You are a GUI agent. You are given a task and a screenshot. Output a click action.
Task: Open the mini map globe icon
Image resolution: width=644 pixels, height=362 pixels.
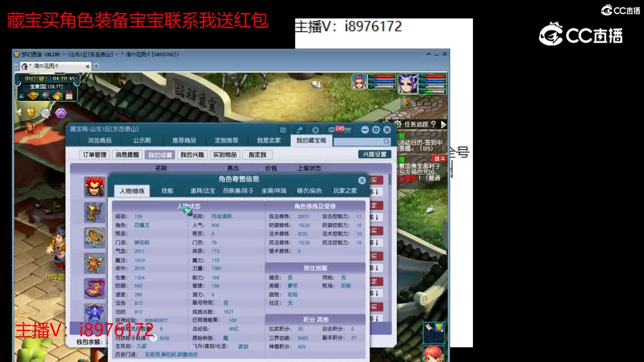click(46, 96)
